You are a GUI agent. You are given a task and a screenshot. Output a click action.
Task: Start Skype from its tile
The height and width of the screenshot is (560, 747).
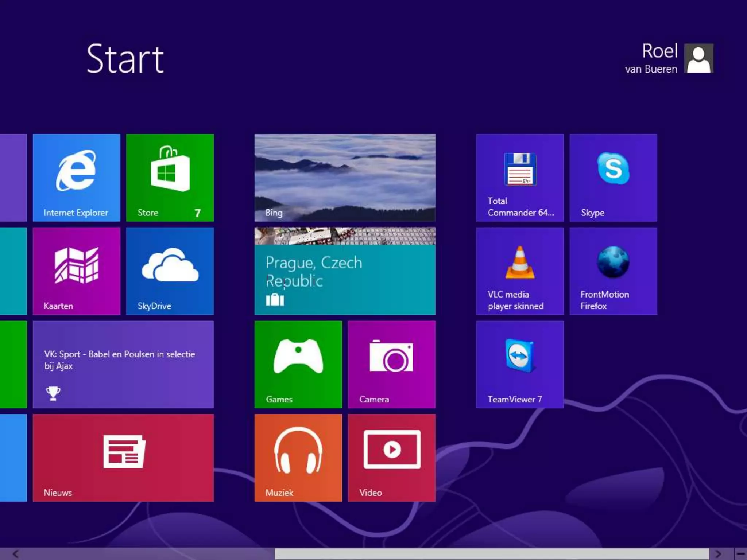[613, 178]
